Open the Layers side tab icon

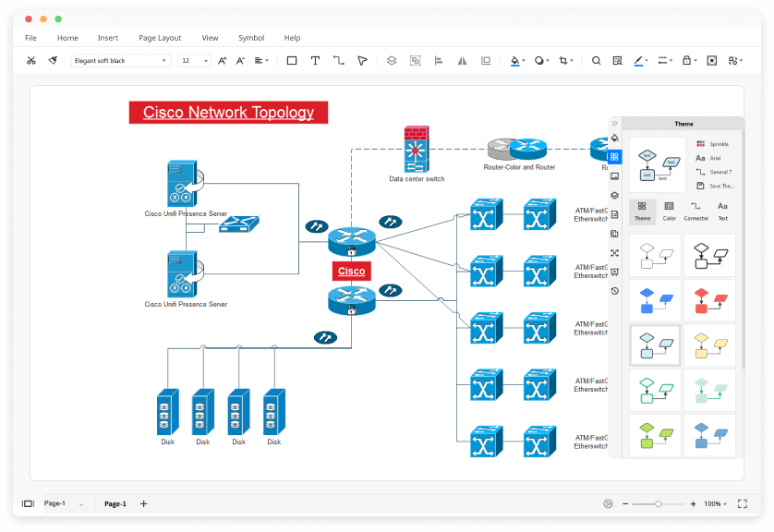point(614,196)
